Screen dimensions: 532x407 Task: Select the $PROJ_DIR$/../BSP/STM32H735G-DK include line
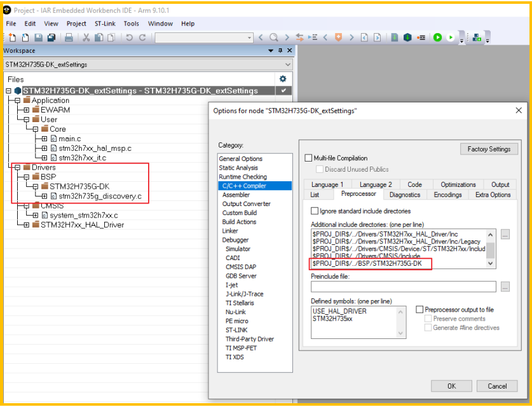click(367, 263)
